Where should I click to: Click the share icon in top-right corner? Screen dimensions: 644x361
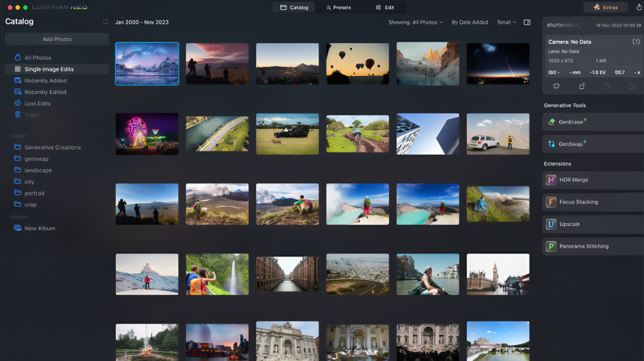point(639,7)
